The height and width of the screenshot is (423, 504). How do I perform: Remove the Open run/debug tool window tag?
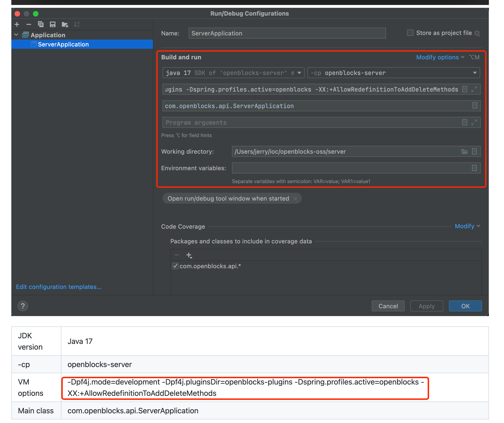(x=295, y=199)
